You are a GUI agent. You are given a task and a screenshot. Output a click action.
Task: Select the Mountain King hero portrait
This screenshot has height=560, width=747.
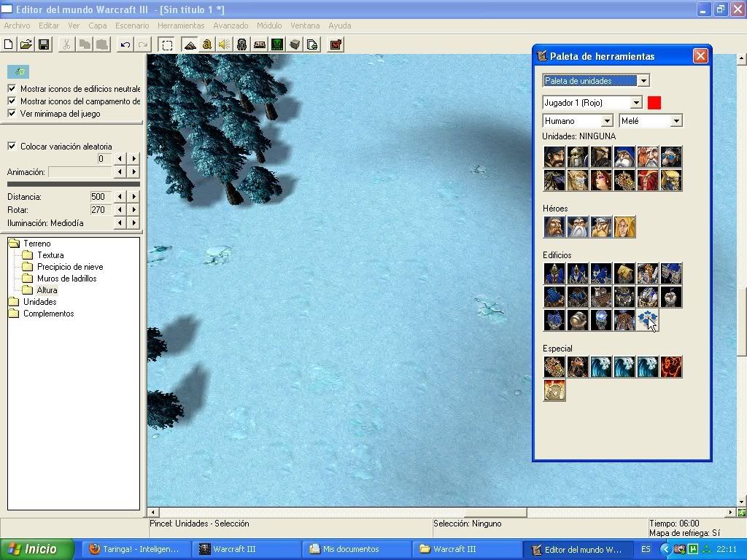tap(601, 227)
